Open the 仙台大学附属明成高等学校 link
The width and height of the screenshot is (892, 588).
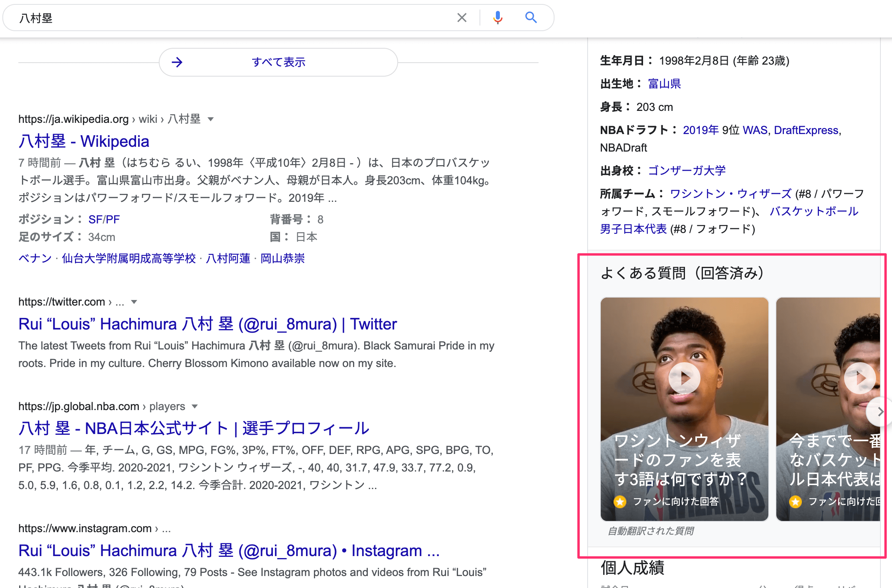129,258
